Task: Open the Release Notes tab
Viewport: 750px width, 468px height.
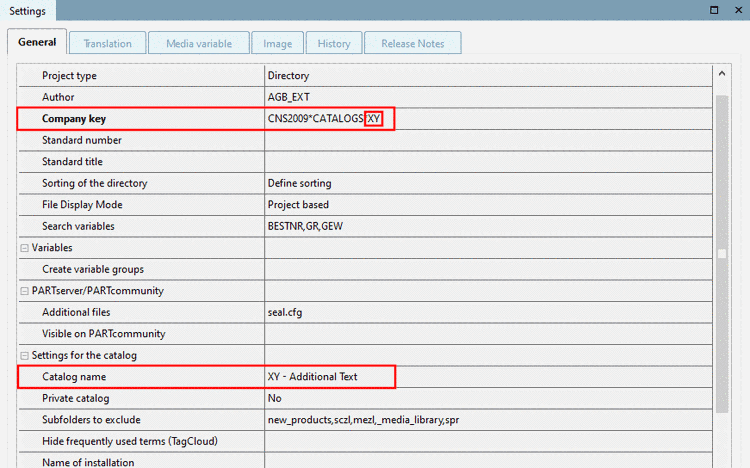Action: [x=413, y=44]
